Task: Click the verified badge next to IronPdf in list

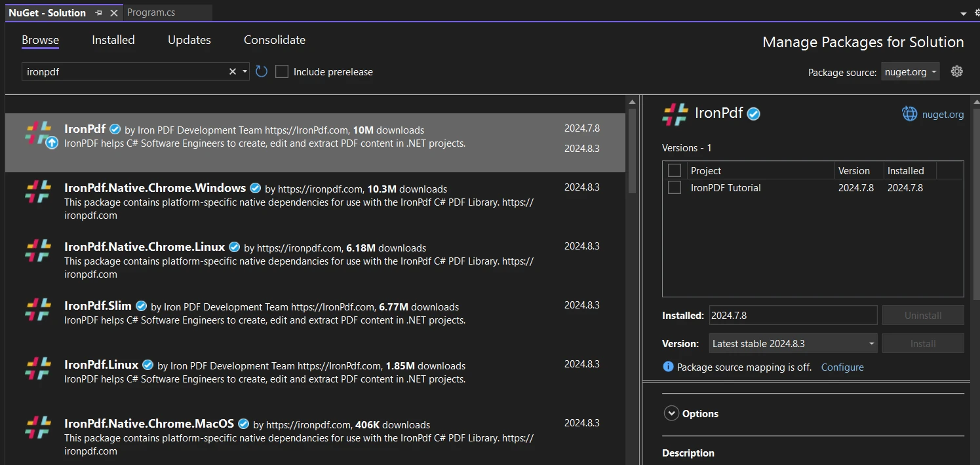Action: pos(115,129)
